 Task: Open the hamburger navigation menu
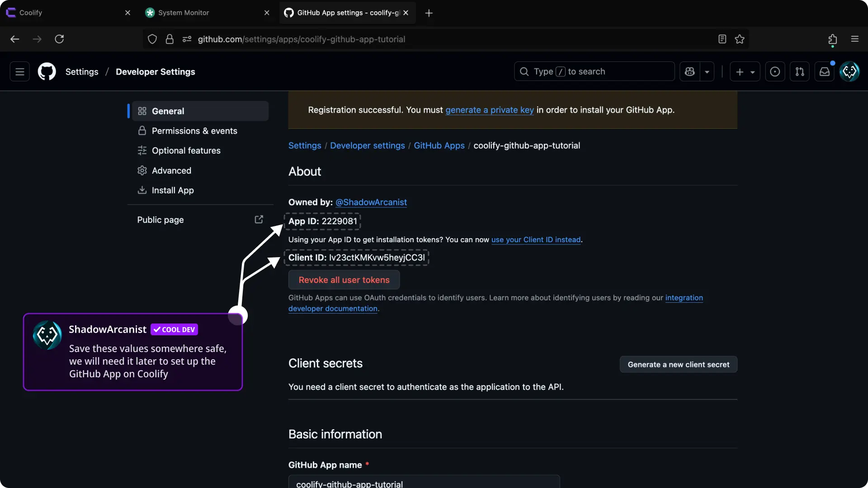tap(20, 71)
